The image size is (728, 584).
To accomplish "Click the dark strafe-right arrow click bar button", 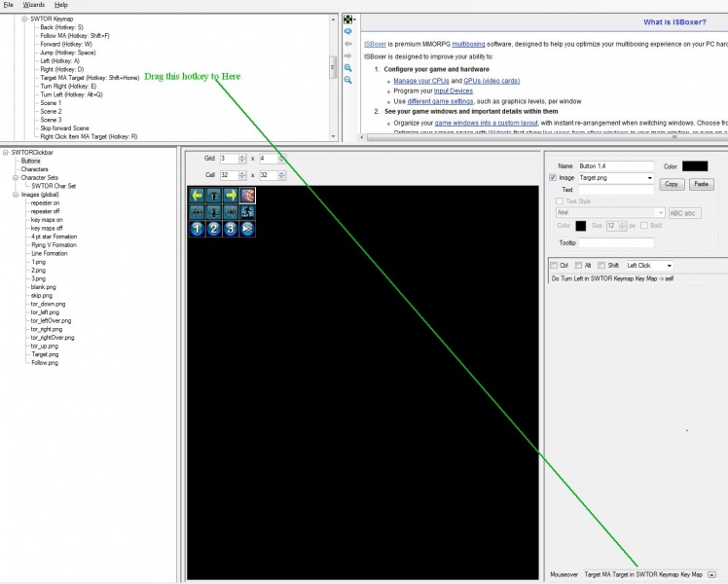I will (x=231, y=211).
